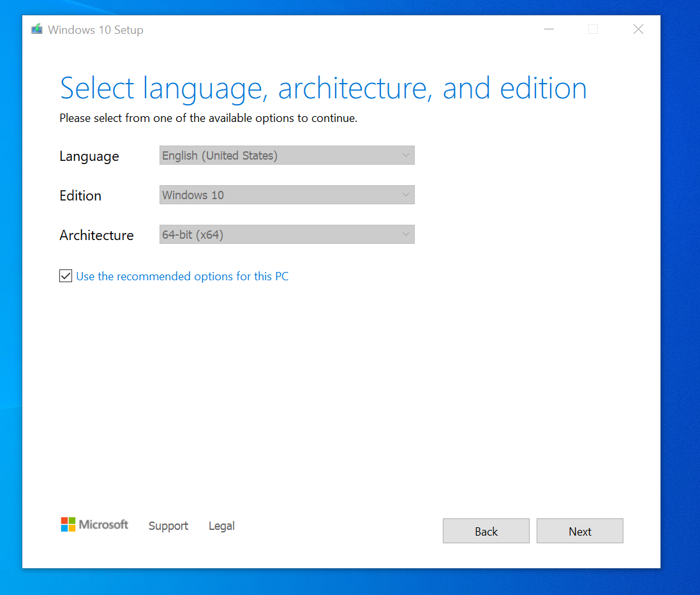Open the Legal link
Screen dimensions: 700x595
221,526
